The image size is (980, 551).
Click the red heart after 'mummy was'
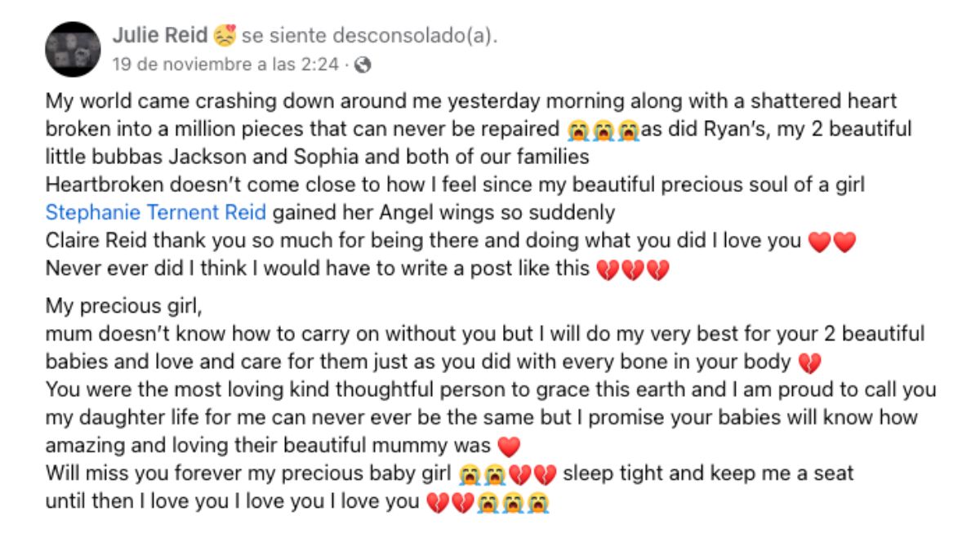(508, 447)
